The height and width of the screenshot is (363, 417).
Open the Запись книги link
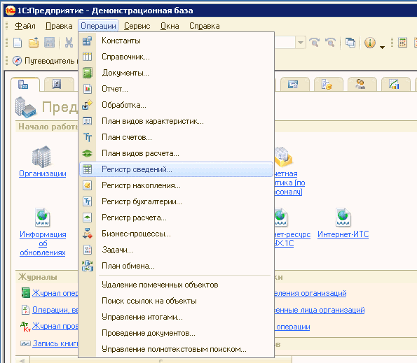(x=55, y=343)
